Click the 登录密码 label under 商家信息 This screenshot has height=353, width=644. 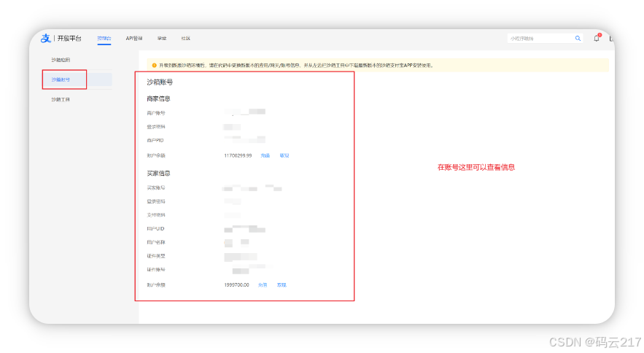(156, 127)
